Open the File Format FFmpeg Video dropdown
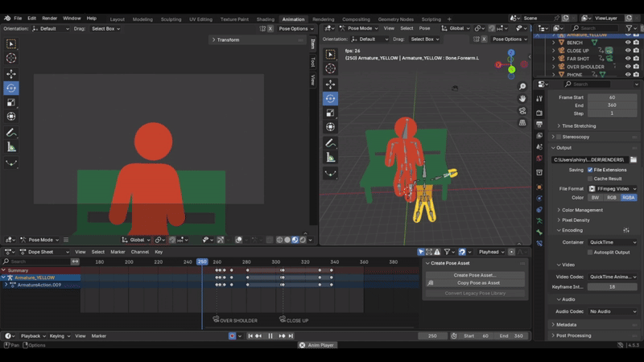Screen dimensions: 644x362 pos(611,188)
